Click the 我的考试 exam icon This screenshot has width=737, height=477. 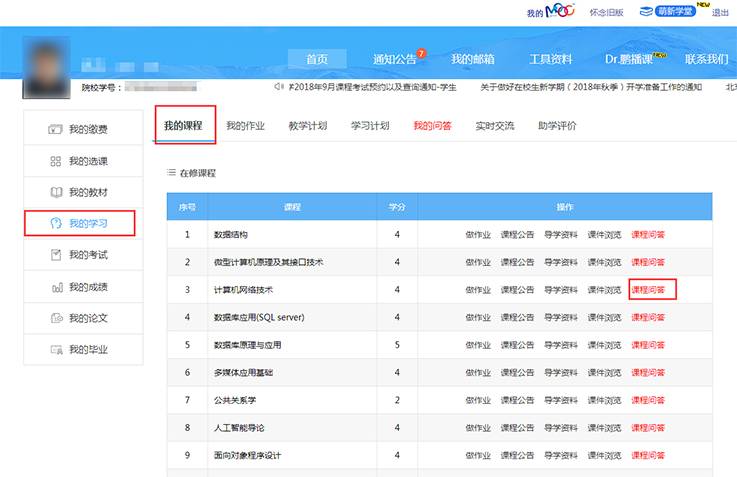(x=56, y=255)
